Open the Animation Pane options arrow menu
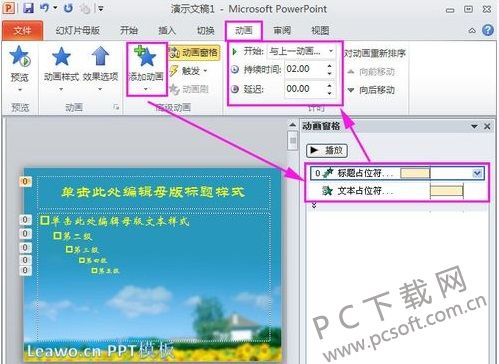Image resolution: width=499 pixels, height=364 pixels. [x=474, y=126]
